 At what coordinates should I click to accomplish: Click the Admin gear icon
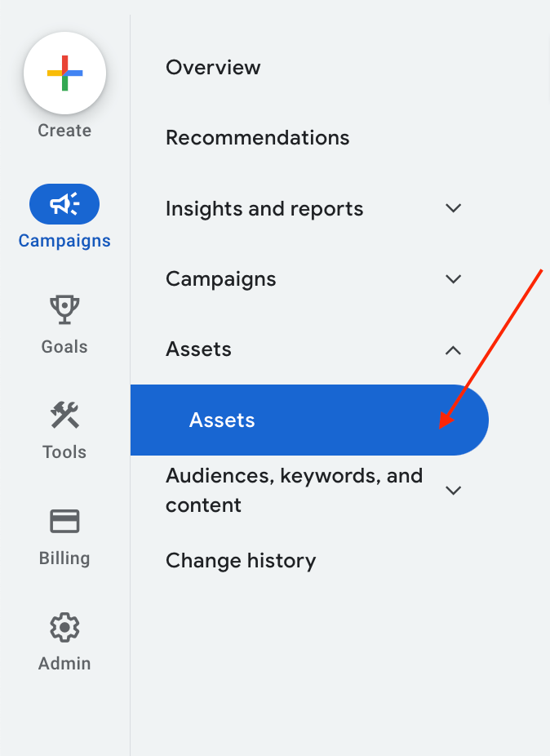point(64,627)
